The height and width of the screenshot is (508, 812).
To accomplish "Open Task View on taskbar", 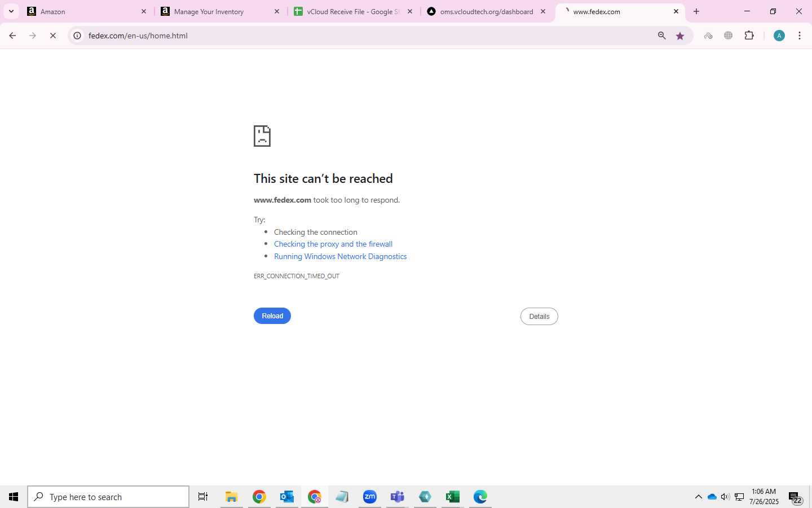I will click(203, 497).
